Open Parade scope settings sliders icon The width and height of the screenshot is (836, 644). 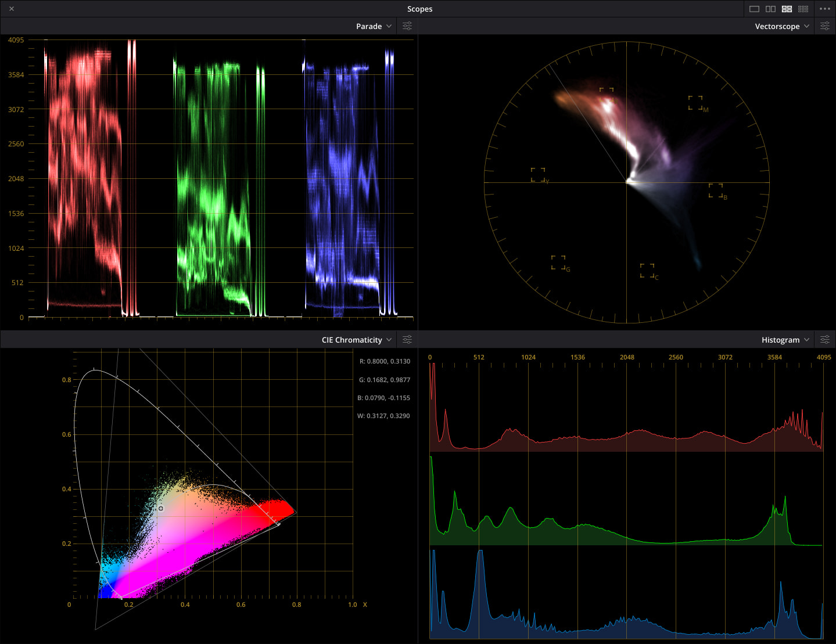pyautogui.click(x=407, y=26)
